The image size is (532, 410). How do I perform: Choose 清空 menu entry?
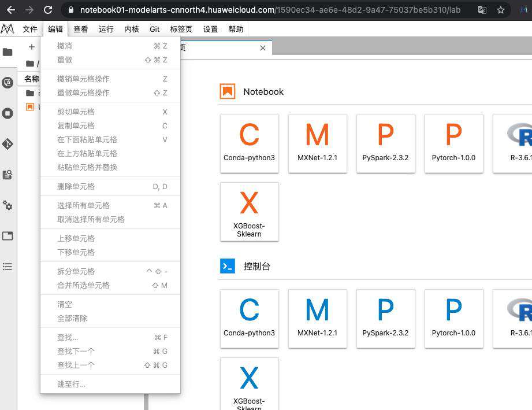coord(110,304)
